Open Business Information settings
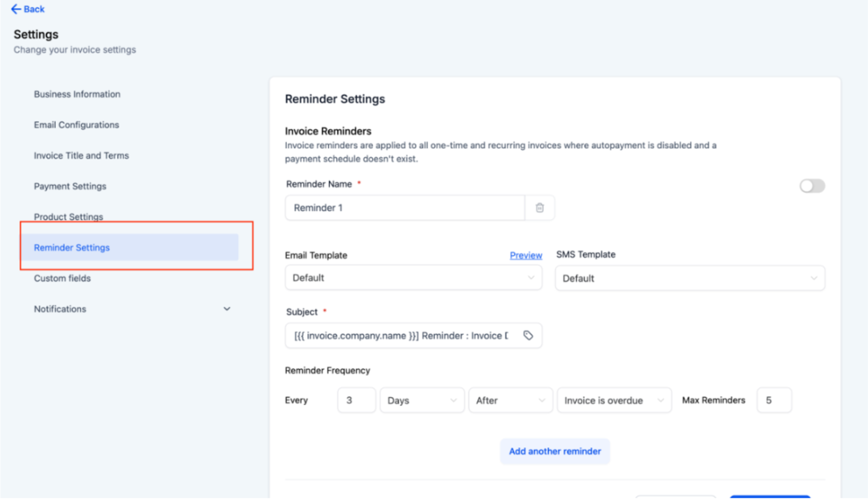The image size is (868, 501). [x=77, y=94]
